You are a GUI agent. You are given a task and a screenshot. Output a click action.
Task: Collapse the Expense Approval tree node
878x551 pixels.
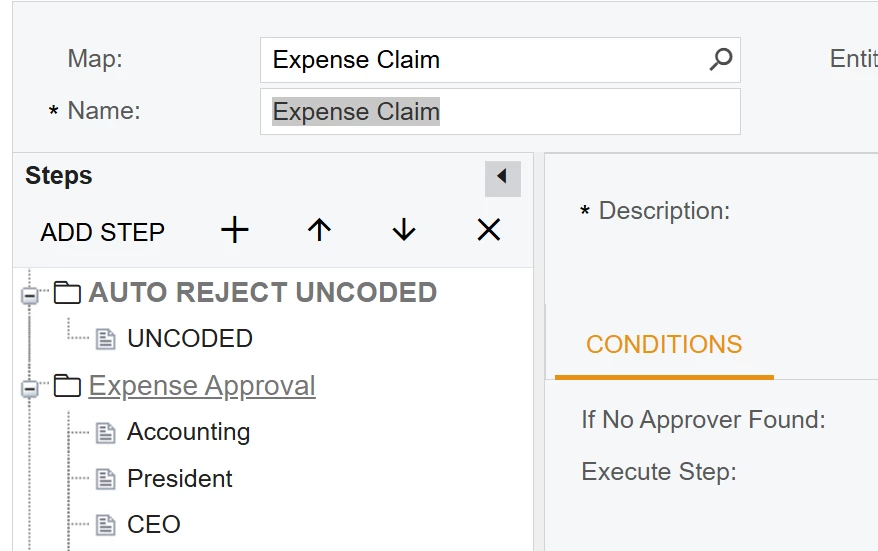pyautogui.click(x=29, y=388)
